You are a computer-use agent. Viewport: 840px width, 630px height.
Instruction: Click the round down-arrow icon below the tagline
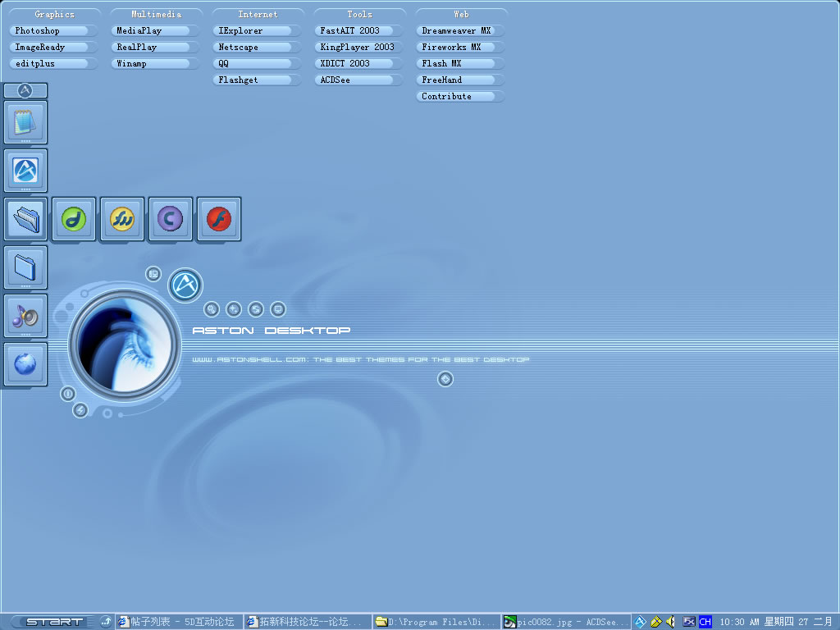[x=445, y=379]
